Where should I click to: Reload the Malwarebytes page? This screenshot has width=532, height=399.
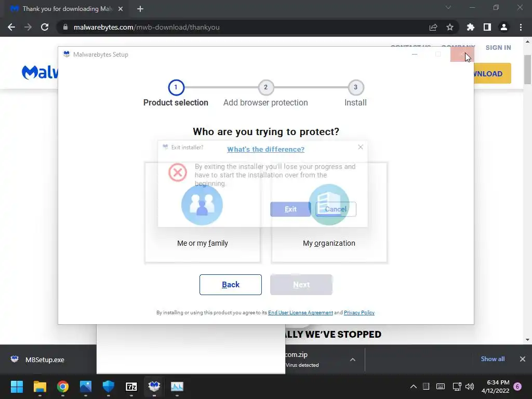pyautogui.click(x=45, y=27)
